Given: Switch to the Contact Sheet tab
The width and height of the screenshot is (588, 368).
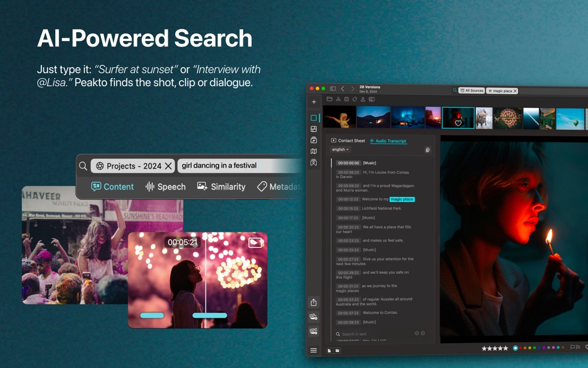Looking at the screenshot, I should point(350,141).
